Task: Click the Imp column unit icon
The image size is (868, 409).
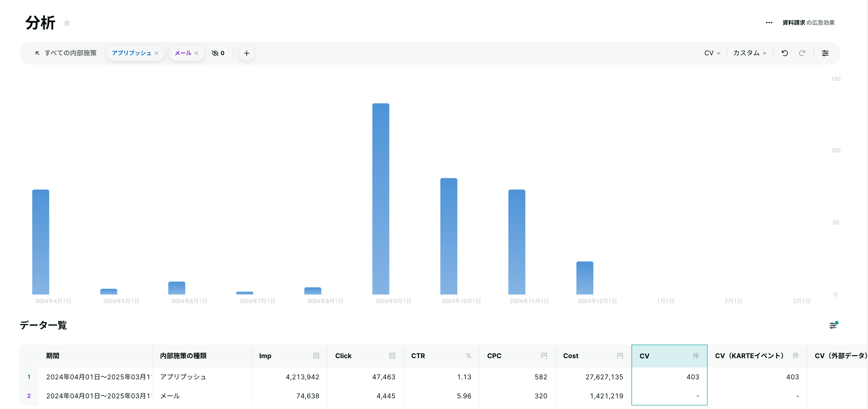Action: pyautogui.click(x=316, y=356)
